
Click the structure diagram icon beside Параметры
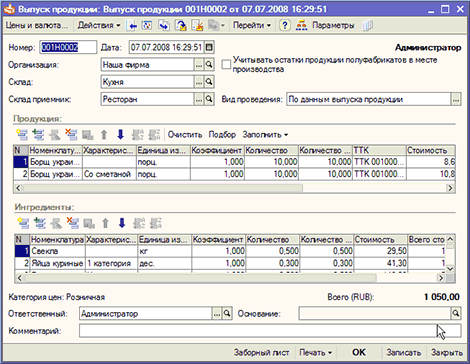pos(302,26)
